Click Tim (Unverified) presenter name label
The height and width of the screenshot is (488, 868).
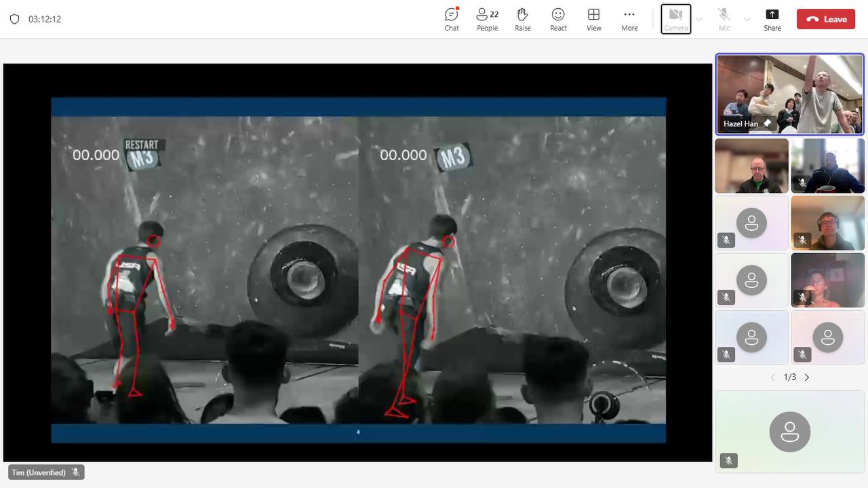(39, 472)
